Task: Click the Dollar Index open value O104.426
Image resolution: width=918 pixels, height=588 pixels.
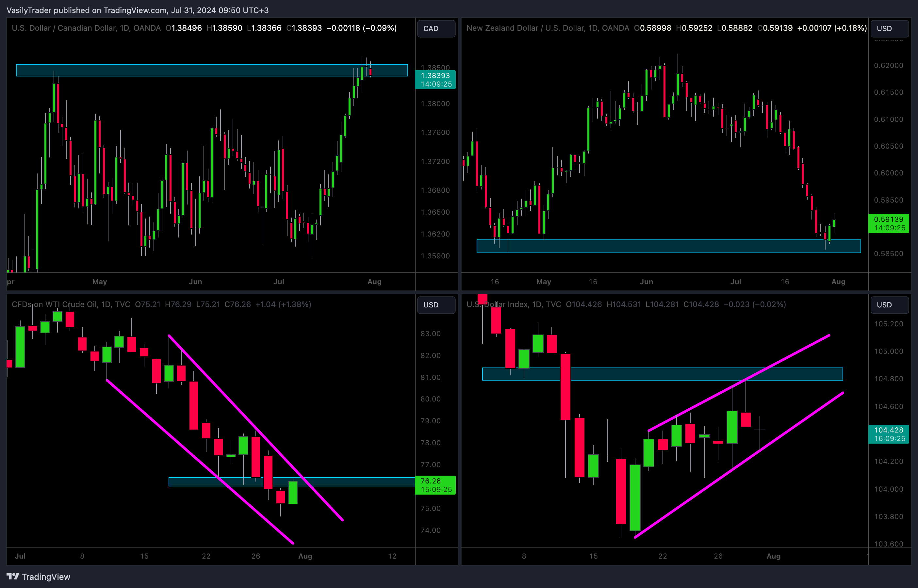Action: pyautogui.click(x=584, y=304)
